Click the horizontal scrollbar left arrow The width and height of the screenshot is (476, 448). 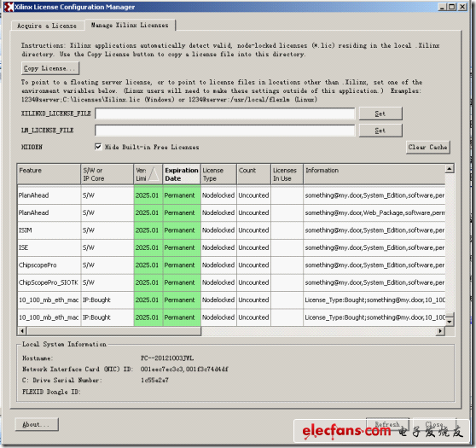tap(22, 331)
